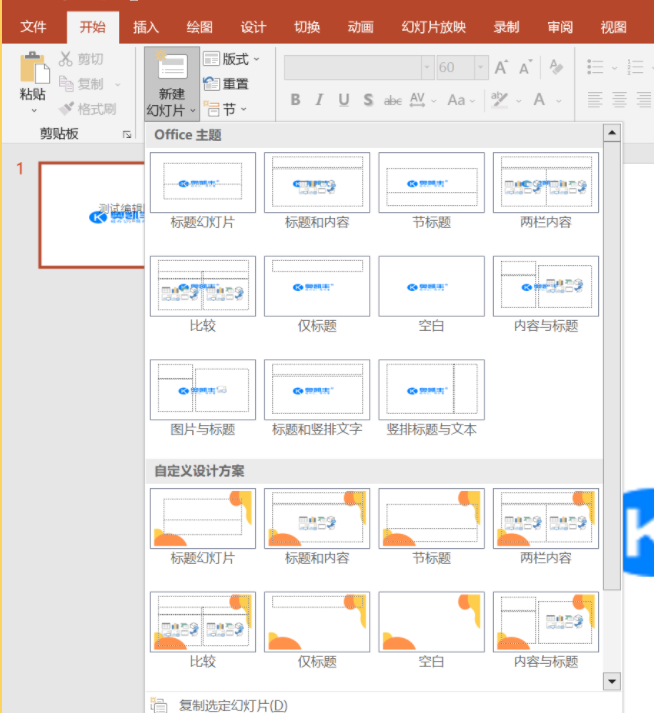
Task: Switch to the Review (审阅) tab
Action: [560, 27]
